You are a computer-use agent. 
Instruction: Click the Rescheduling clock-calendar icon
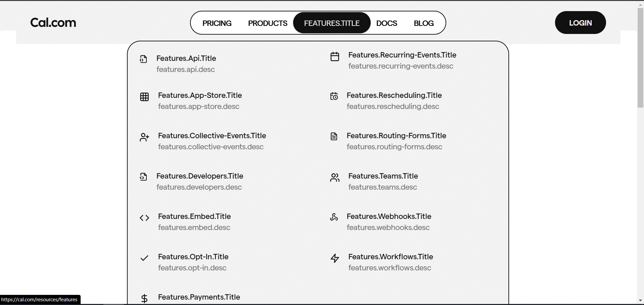coord(334,97)
